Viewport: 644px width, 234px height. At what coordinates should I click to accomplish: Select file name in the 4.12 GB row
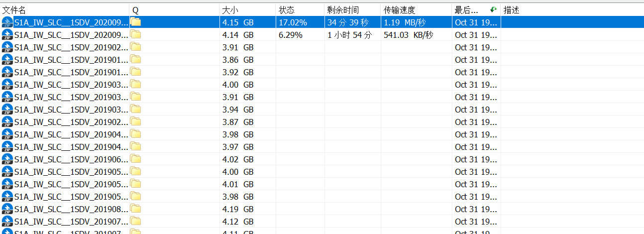72,221
